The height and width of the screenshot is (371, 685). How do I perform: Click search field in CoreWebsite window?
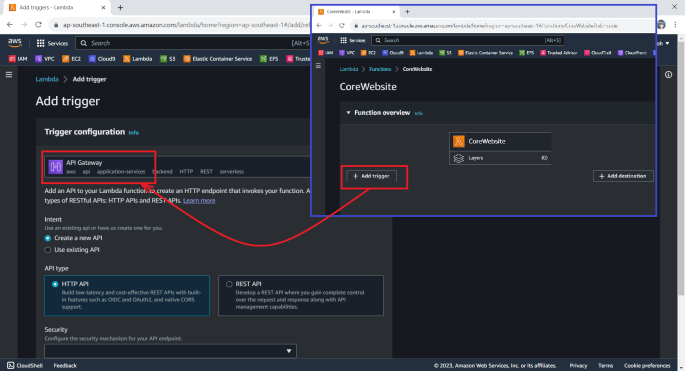tap(467, 40)
